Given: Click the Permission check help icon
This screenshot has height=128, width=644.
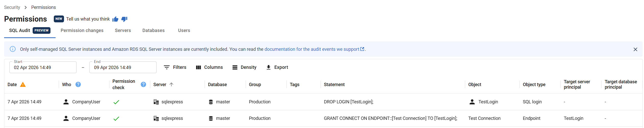Looking at the screenshot, I should pos(143,85).
